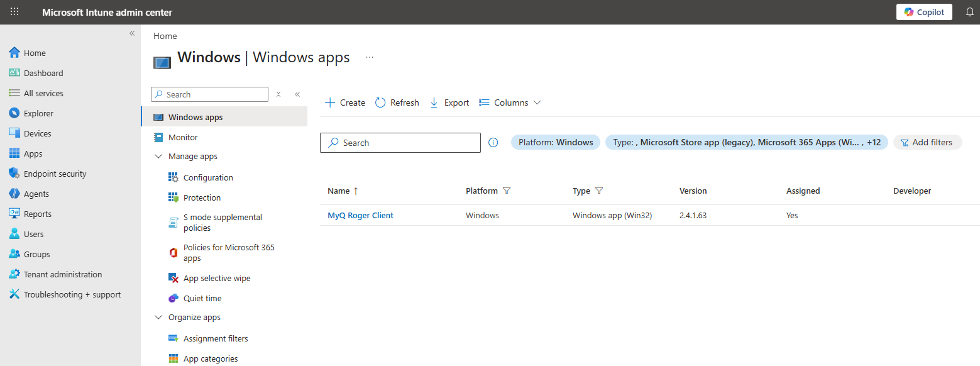Click the Assigned value Yes

click(792, 215)
